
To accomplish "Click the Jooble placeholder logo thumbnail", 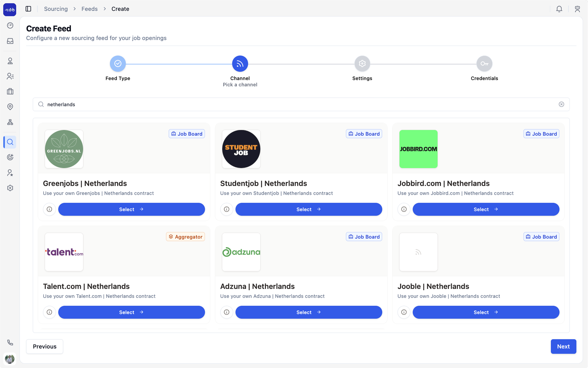I will 419,252.
